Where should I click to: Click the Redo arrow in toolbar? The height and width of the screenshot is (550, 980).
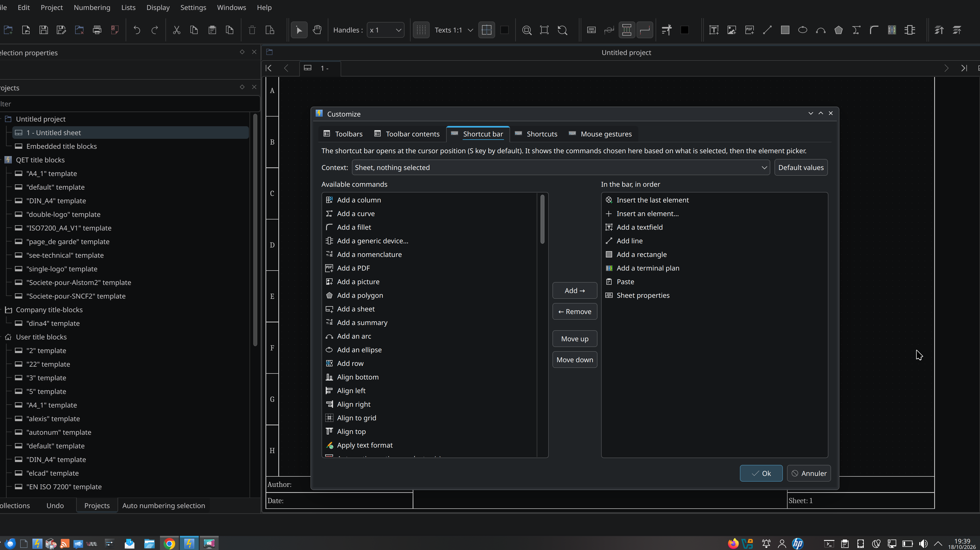click(x=154, y=30)
